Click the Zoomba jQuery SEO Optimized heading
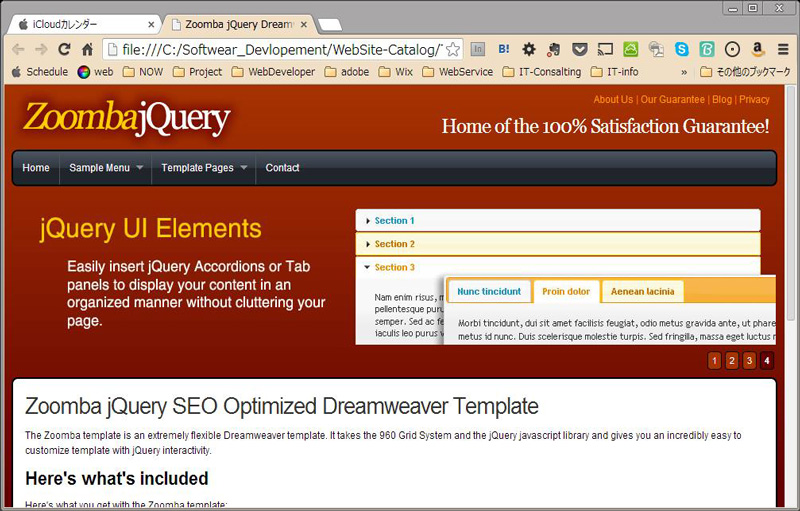Viewport: 800px width, 511px height. (x=282, y=406)
